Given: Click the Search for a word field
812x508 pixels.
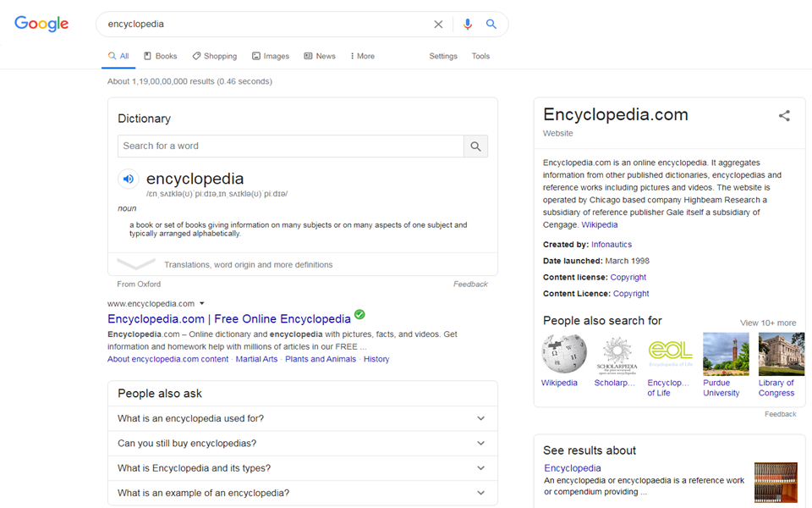Looking at the screenshot, I should [x=290, y=146].
